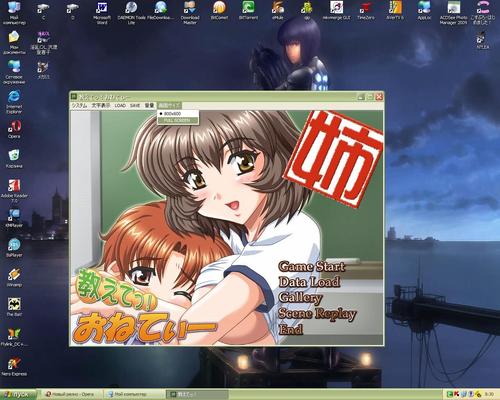Choose FULL SCREEN in the dropdown menu
Viewport: 500px width, 400px height.
coord(178,120)
